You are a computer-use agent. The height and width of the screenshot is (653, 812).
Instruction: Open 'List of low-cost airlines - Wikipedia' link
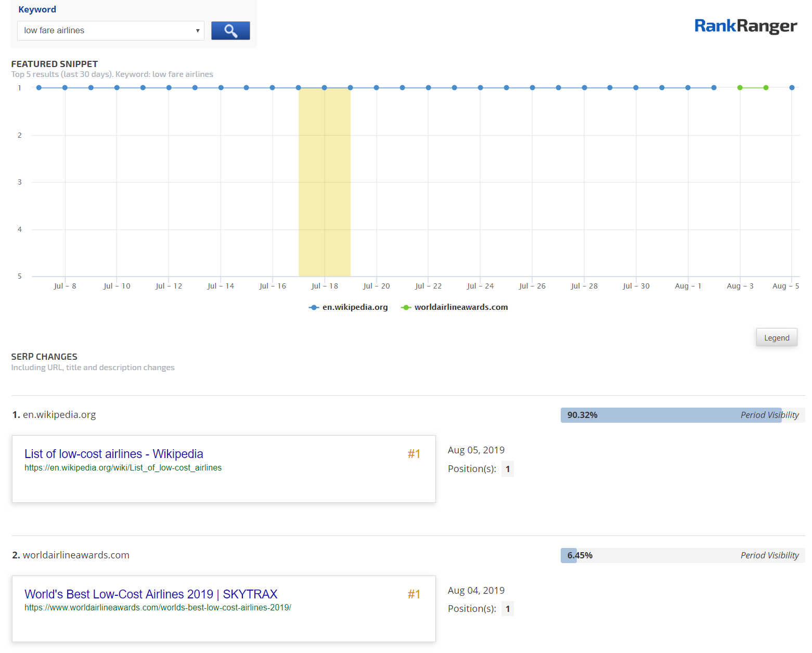tap(113, 454)
